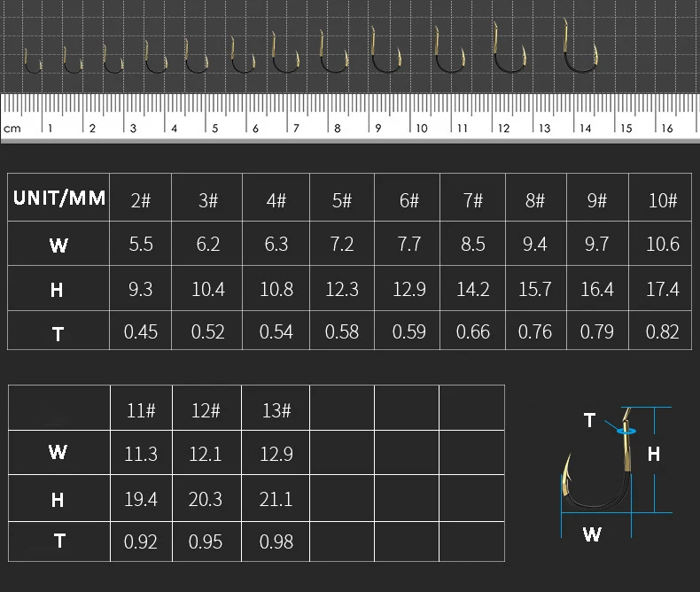Image resolution: width=700 pixels, height=592 pixels.
Task: Click W width value 6.3 for 4#
Action: (x=276, y=245)
